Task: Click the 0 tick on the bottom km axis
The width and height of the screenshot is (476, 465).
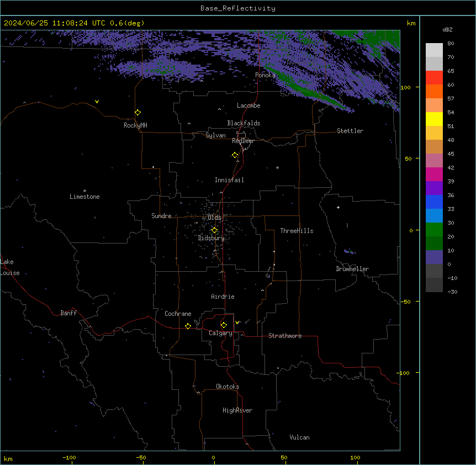Action: tap(213, 457)
